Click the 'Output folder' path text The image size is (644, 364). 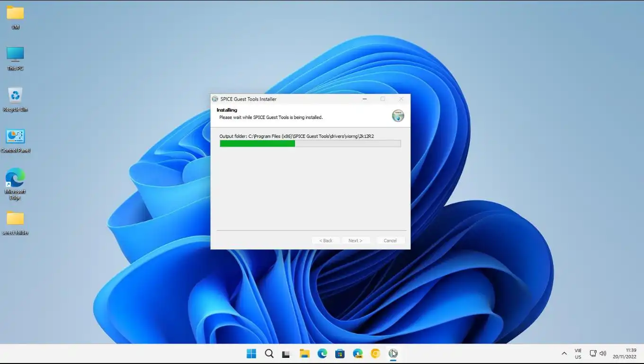[296, 136]
